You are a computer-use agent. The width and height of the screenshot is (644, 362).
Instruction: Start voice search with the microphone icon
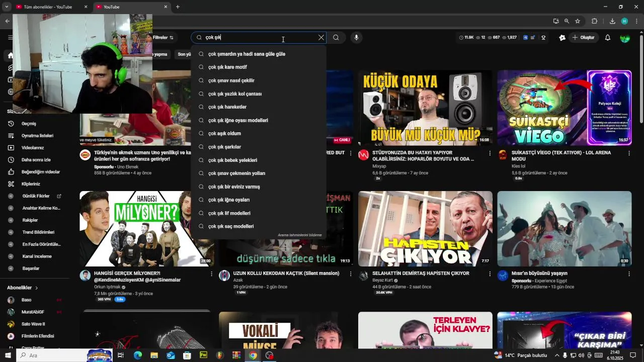(356, 38)
